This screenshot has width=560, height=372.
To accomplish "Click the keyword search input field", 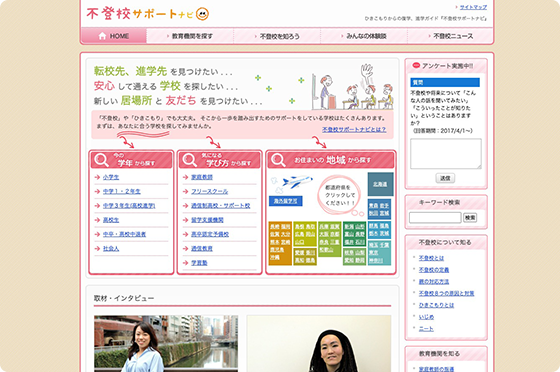I will point(435,217).
